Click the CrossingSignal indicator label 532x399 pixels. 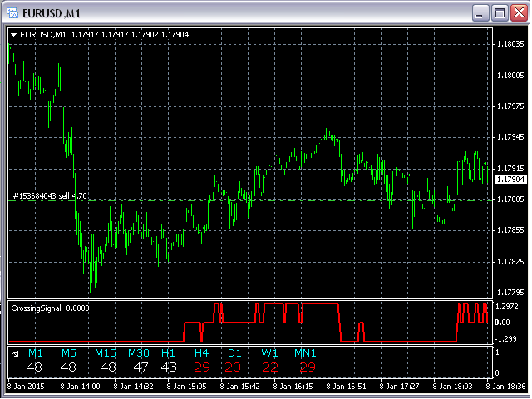tap(38, 308)
